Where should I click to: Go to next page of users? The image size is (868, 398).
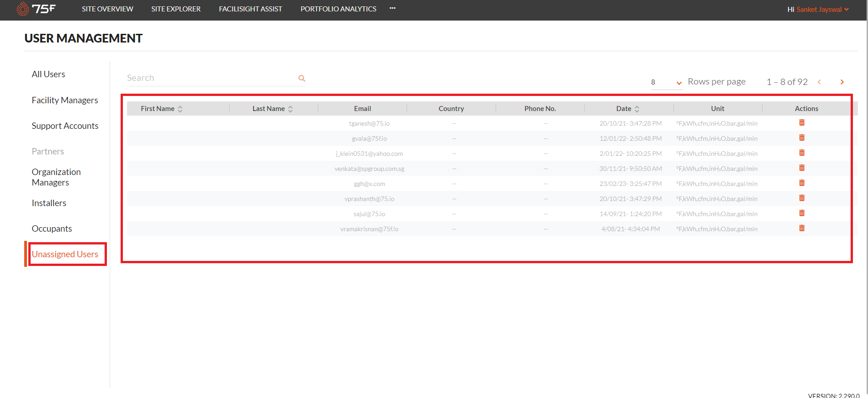(x=842, y=82)
